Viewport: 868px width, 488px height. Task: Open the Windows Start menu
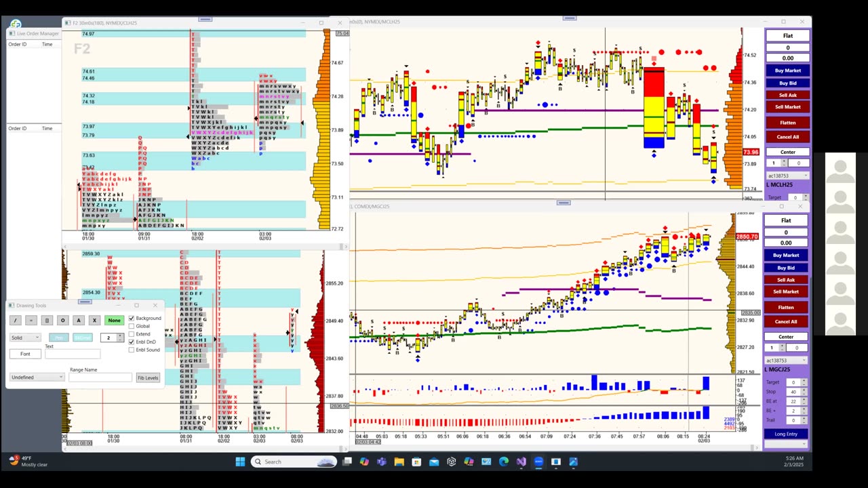tap(240, 462)
